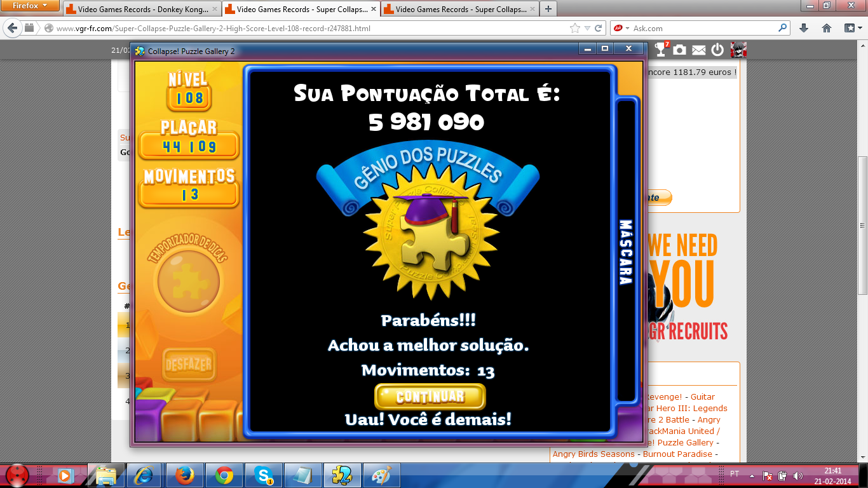Open a new browser tab
The image size is (868, 488).
548,9
